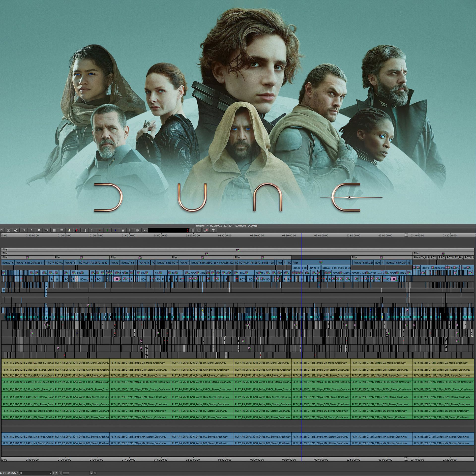Toggle the red segment mode button
Screen dimensions: 476x476
pyautogui.click(x=100, y=230)
